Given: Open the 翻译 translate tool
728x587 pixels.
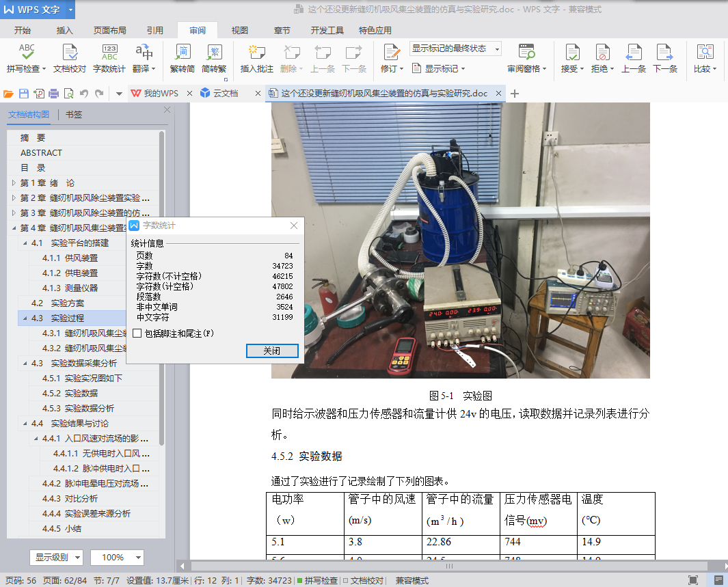Looking at the screenshot, I should tap(144, 59).
